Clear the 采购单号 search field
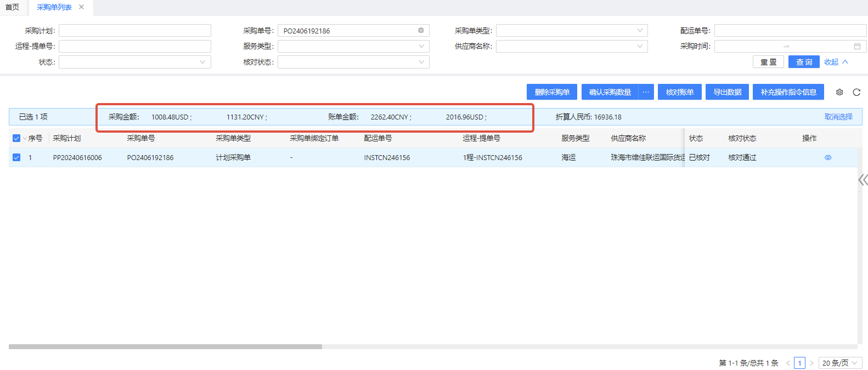Image resolution: width=868 pixels, height=370 pixels. [x=421, y=31]
